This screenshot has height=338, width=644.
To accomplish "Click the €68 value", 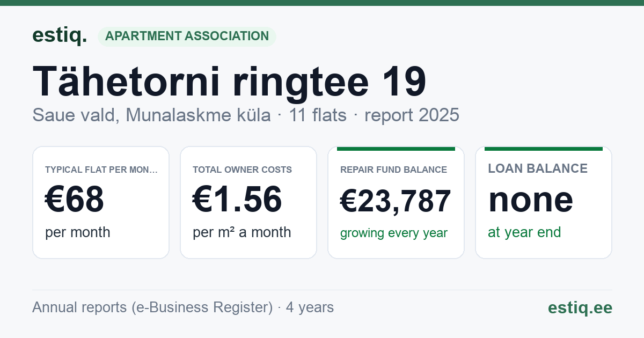I will point(75,200).
